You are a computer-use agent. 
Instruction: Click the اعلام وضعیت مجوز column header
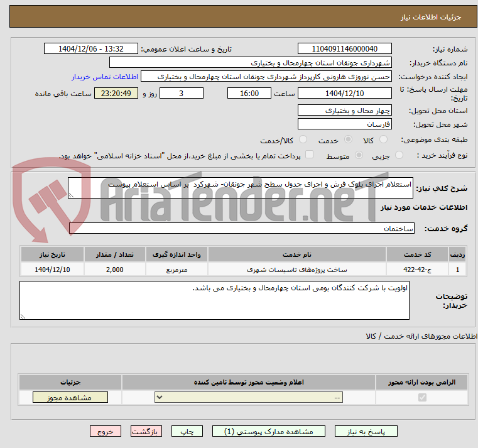(x=249, y=382)
